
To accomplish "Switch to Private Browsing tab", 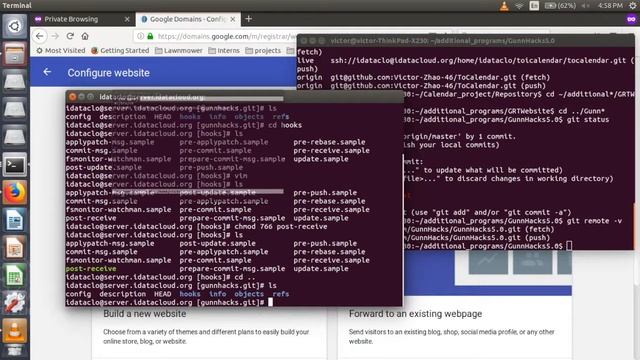I will [71, 19].
